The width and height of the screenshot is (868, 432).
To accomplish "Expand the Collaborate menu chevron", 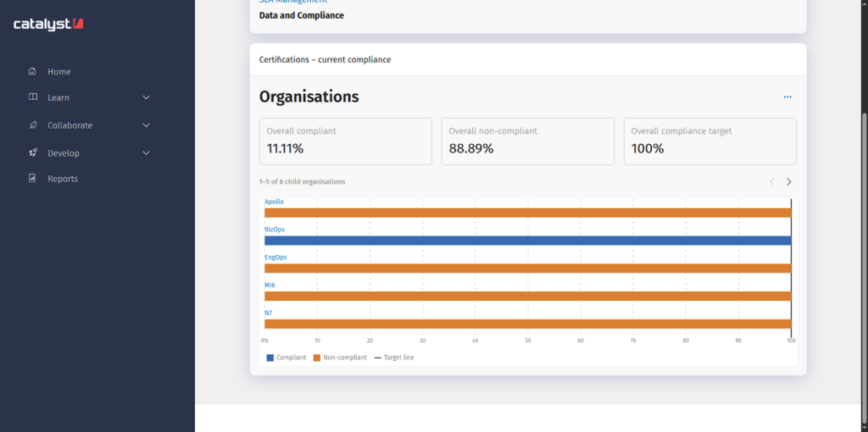I will click(146, 125).
